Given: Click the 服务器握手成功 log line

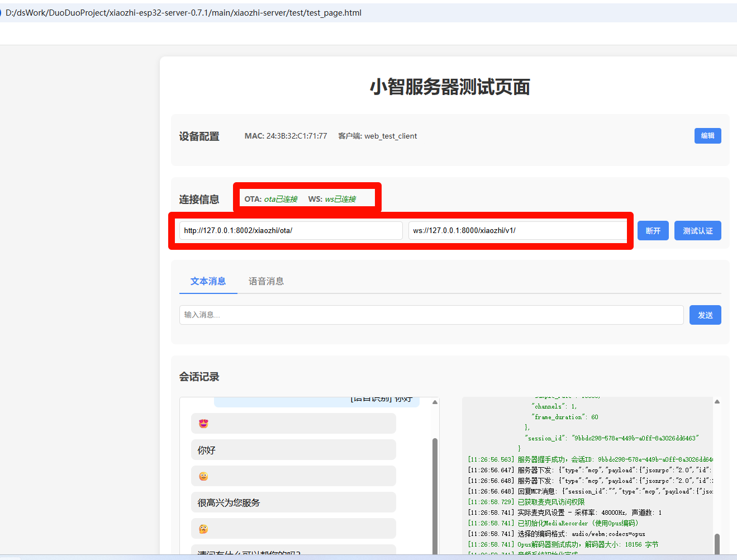Looking at the screenshot, I should (590, 459).
